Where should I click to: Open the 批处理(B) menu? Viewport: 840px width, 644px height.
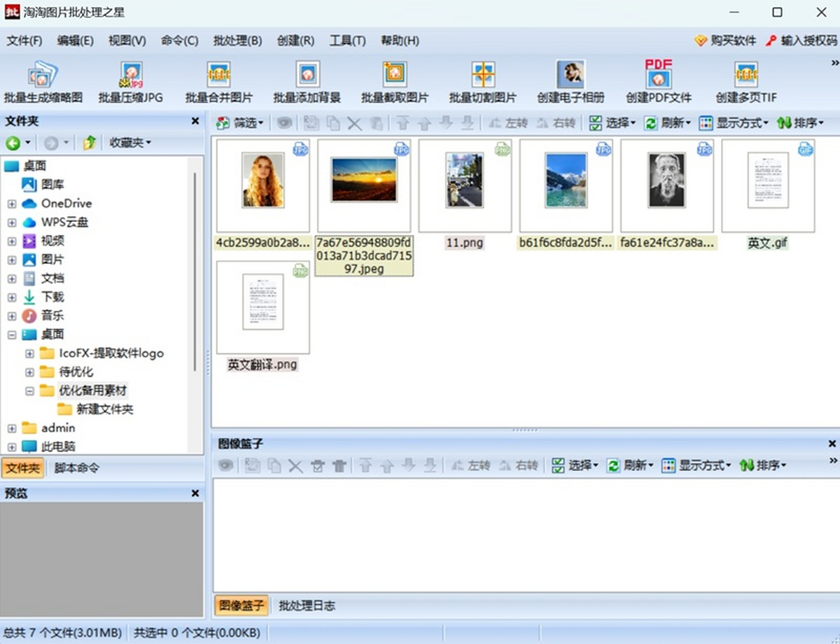(237, 41)
